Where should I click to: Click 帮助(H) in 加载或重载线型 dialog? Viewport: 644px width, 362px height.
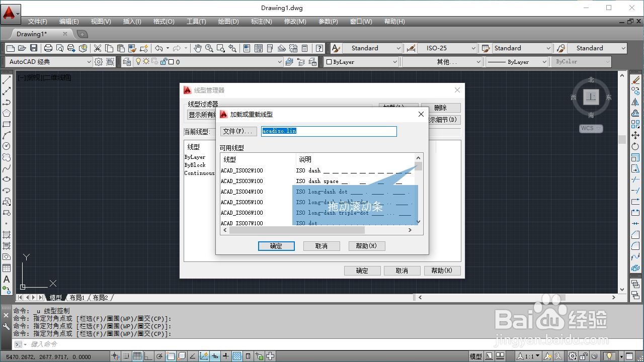tap(367, 246)
